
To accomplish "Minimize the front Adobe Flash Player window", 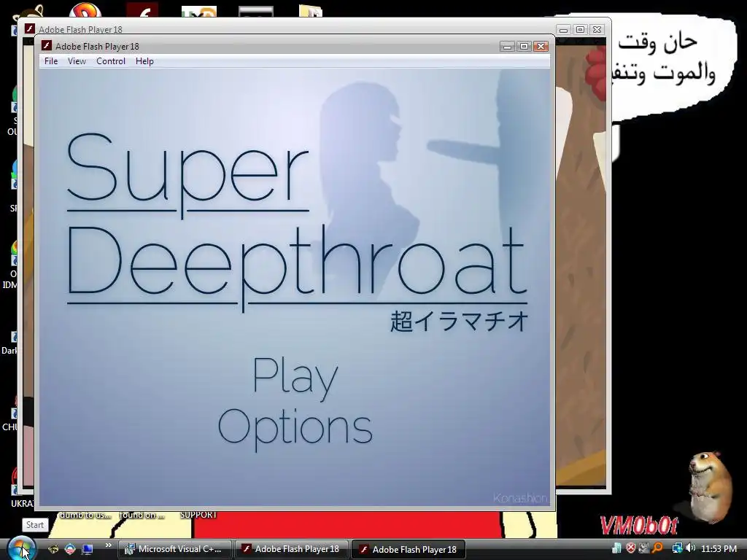I will [x=507, y=46].
